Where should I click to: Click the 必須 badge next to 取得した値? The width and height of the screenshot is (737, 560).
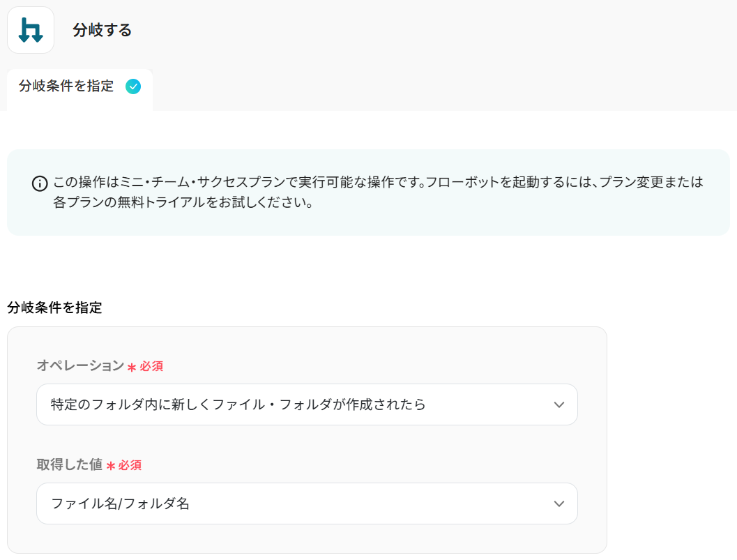click(x=130, y=465)
